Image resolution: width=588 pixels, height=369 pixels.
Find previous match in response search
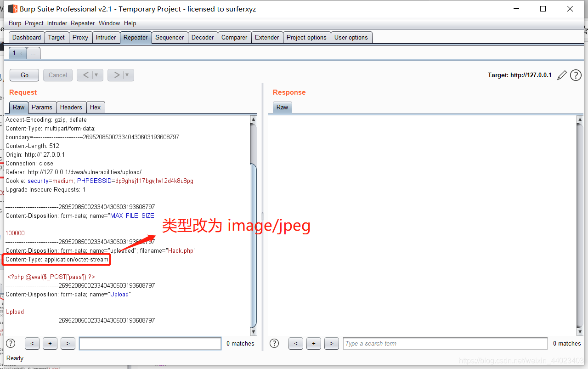(x=296, y=343)
